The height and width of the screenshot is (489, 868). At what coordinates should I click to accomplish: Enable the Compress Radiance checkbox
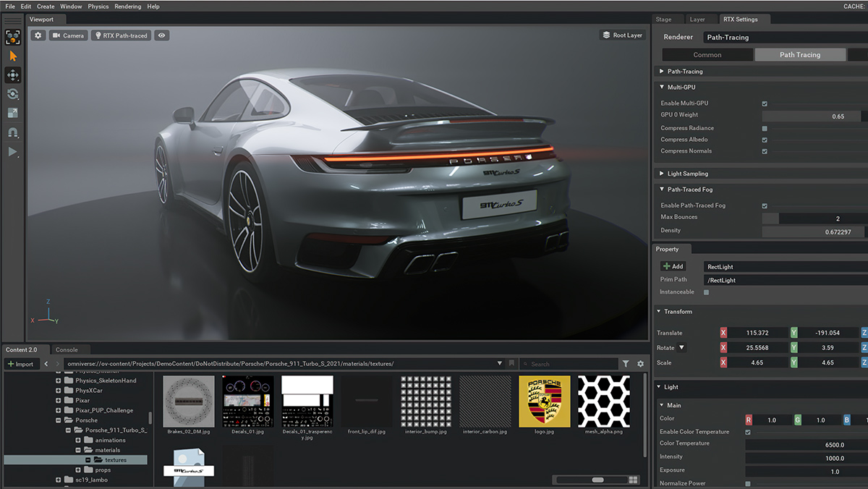764,127
